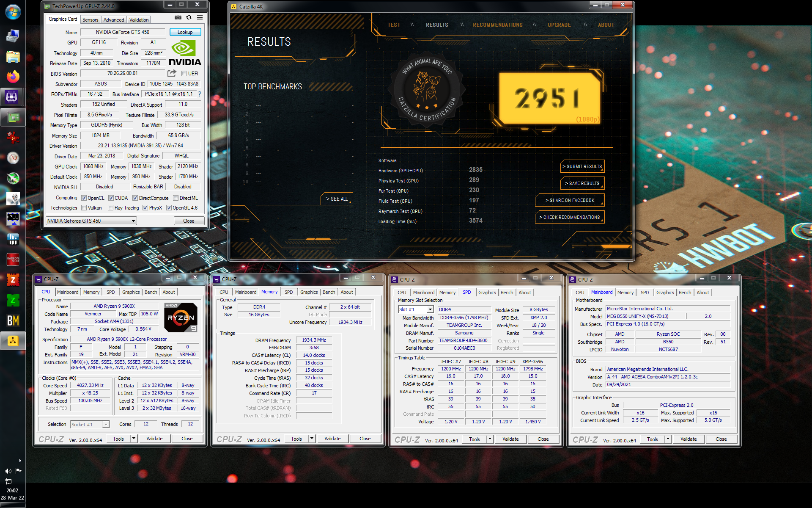Click the Radeon Mod taskbar icon
The width and height of the screenshot is (812, 508).
(x=13, y=259)
